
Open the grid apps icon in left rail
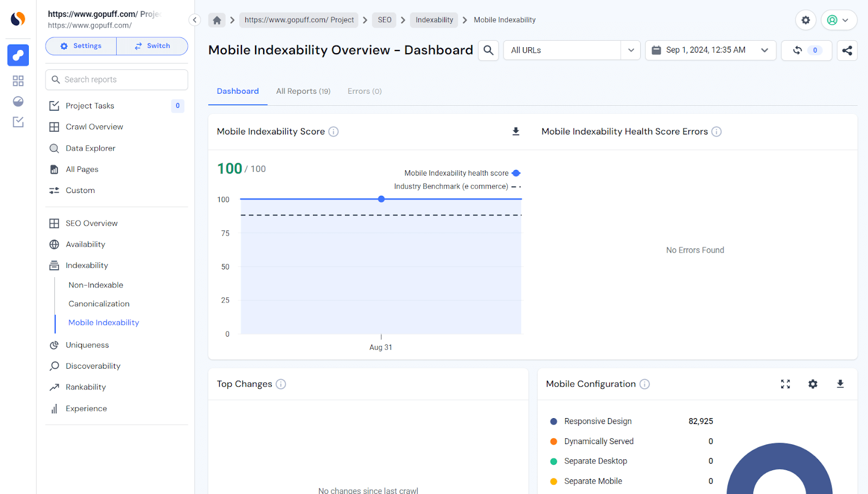[x=18, y=80]
